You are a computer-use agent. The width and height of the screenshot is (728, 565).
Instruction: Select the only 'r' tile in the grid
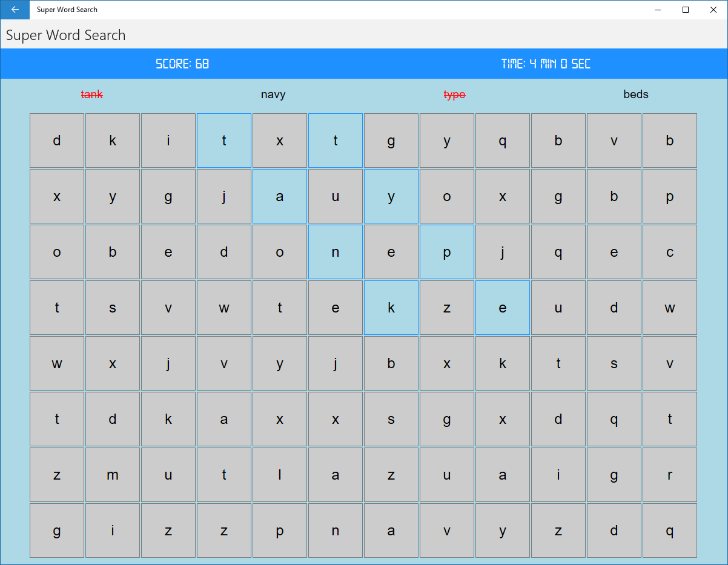[670, 475]
